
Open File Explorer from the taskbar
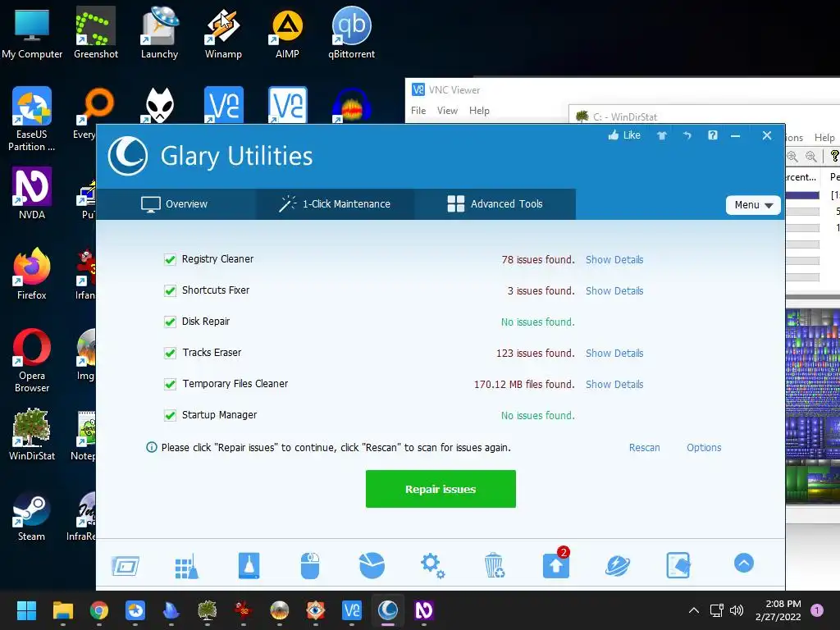coord(62,610)
